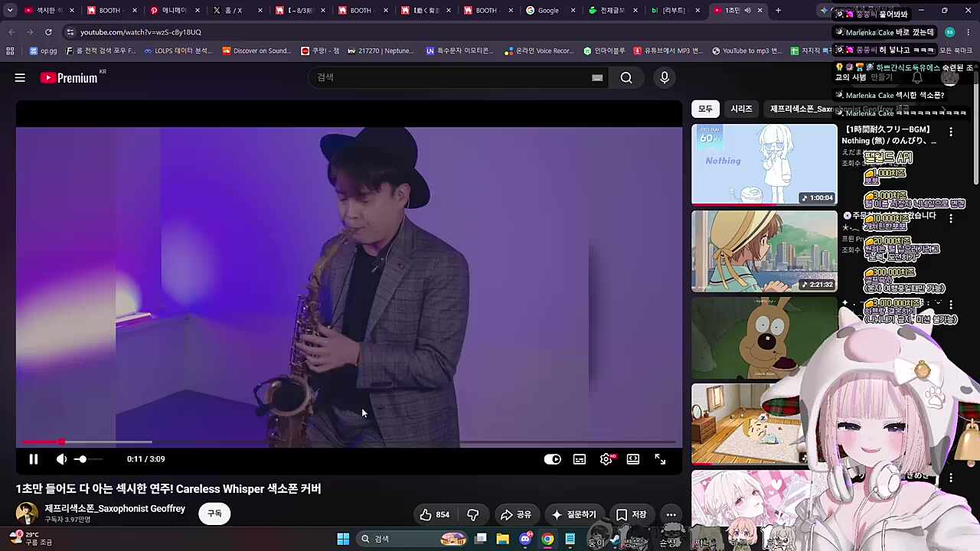Screen dimensions: 980x551
Task: Toggle subtitles/captions button
Action: click(580, 459)
